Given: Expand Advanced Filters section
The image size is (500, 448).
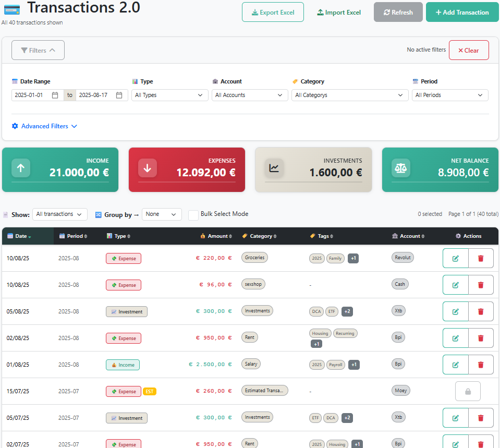Looking at the screenshot, I should point(44,126).
